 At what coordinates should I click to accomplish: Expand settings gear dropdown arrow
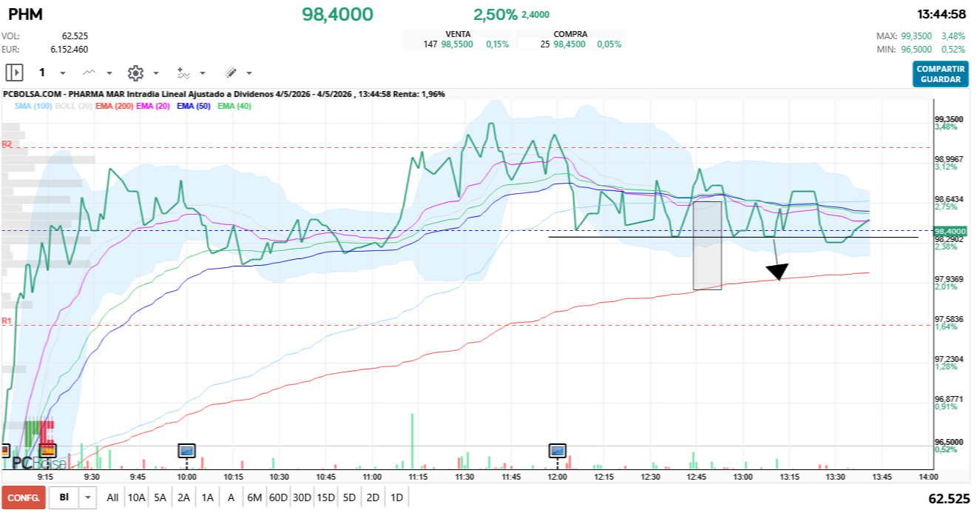tap(156, 73)
